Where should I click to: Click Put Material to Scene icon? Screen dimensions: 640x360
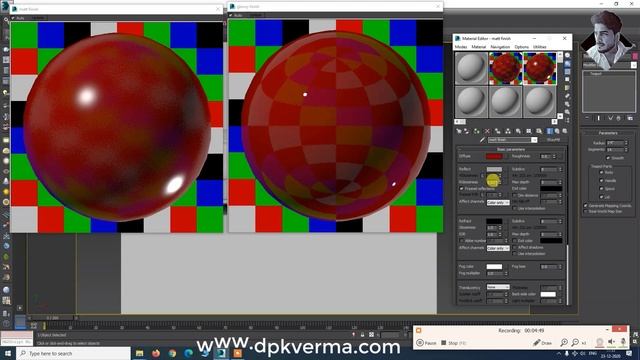pos(466,131)
